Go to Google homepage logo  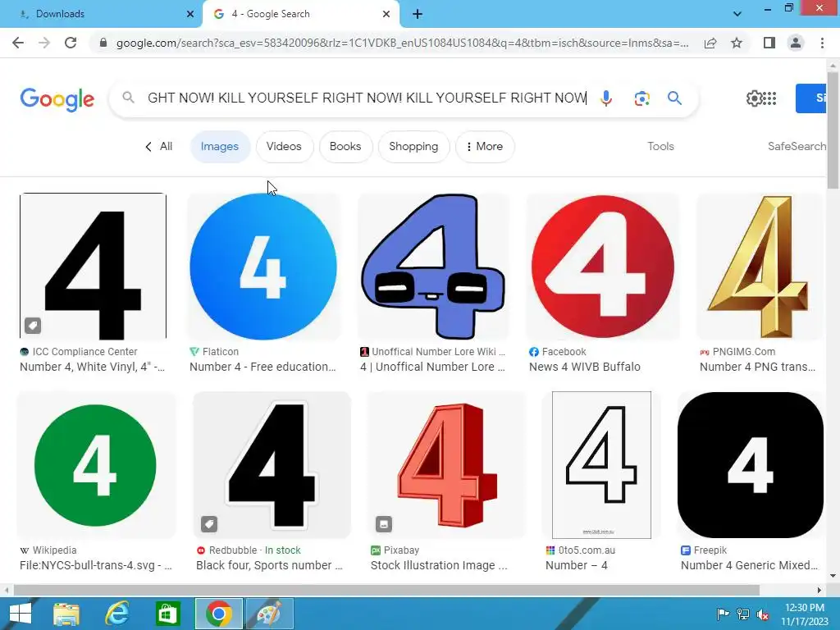pyautogui.click(x=57, y=99)
